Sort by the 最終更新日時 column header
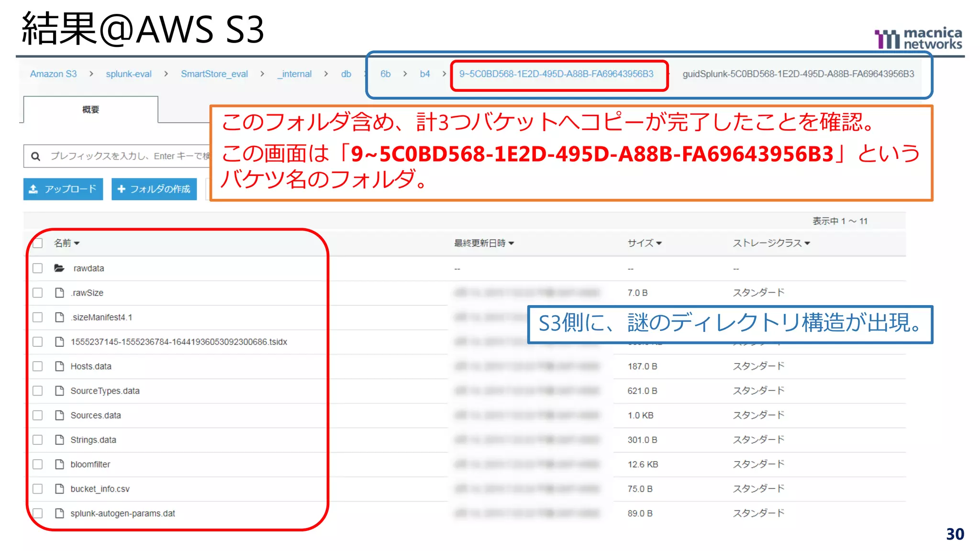This screenshot has height=551, width=980. [x=484, y=243]
